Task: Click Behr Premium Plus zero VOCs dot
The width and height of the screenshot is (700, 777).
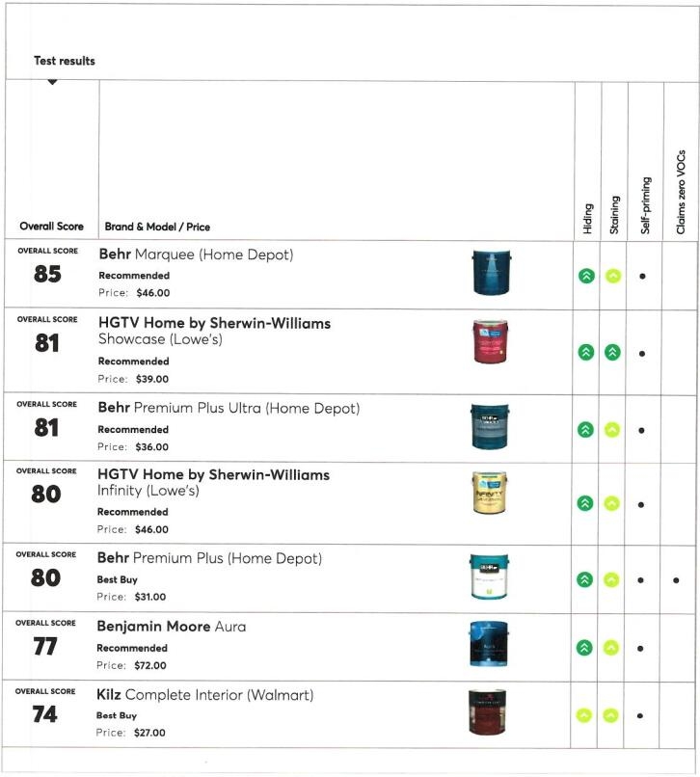Action: 676,580
